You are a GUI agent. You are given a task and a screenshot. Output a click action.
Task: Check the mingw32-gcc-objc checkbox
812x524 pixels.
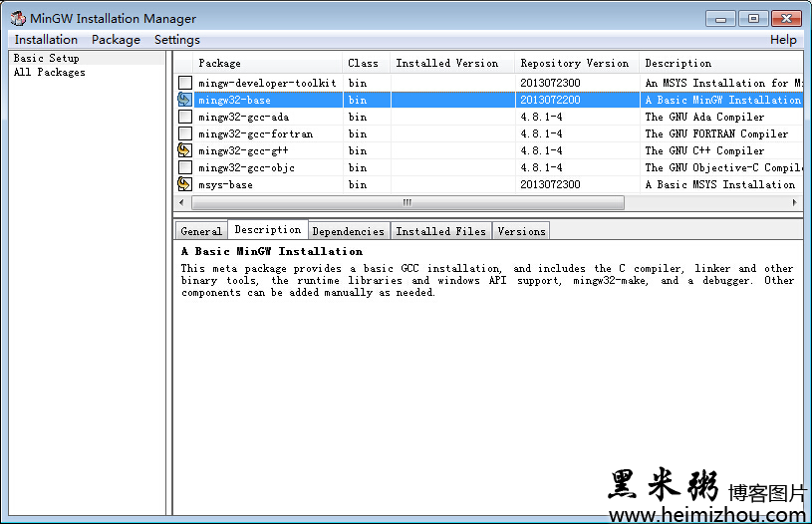(185, 167)
